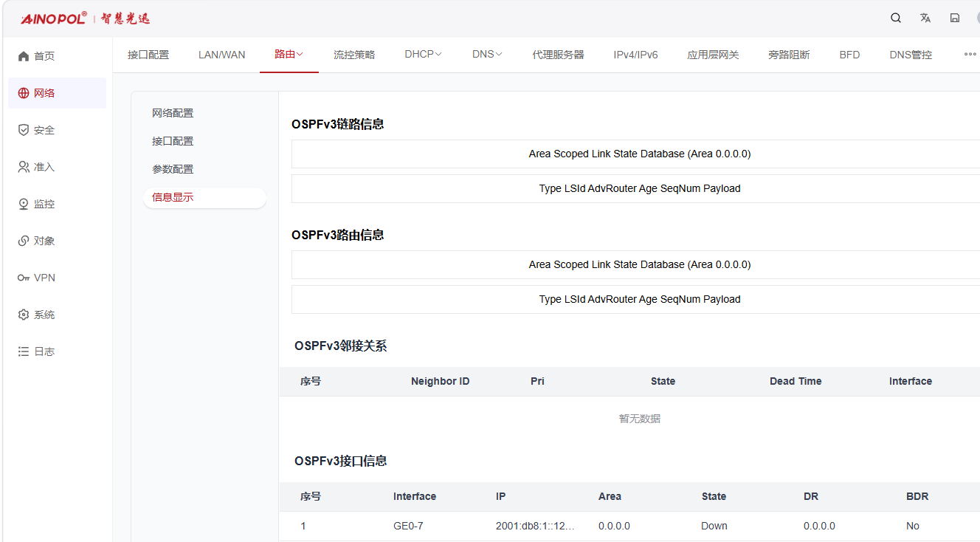This screenshot has height=542, width=980.
Task: Open 准入 users icon in sidebar
Action: pos(24,167)
